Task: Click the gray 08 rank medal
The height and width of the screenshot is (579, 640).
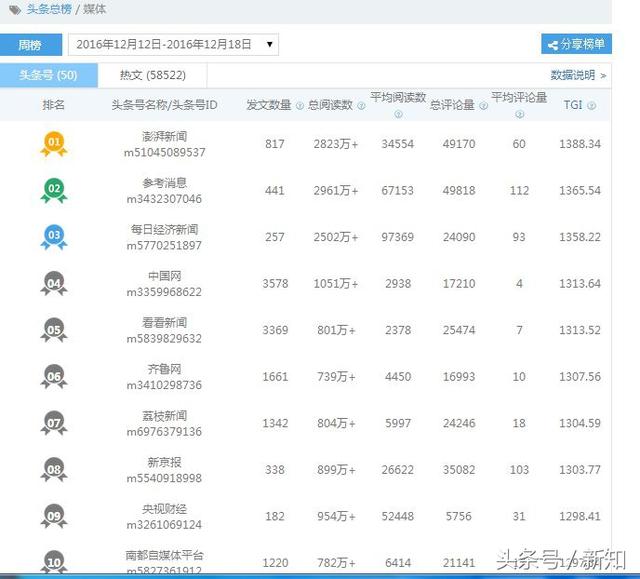Action: [54, 469]
